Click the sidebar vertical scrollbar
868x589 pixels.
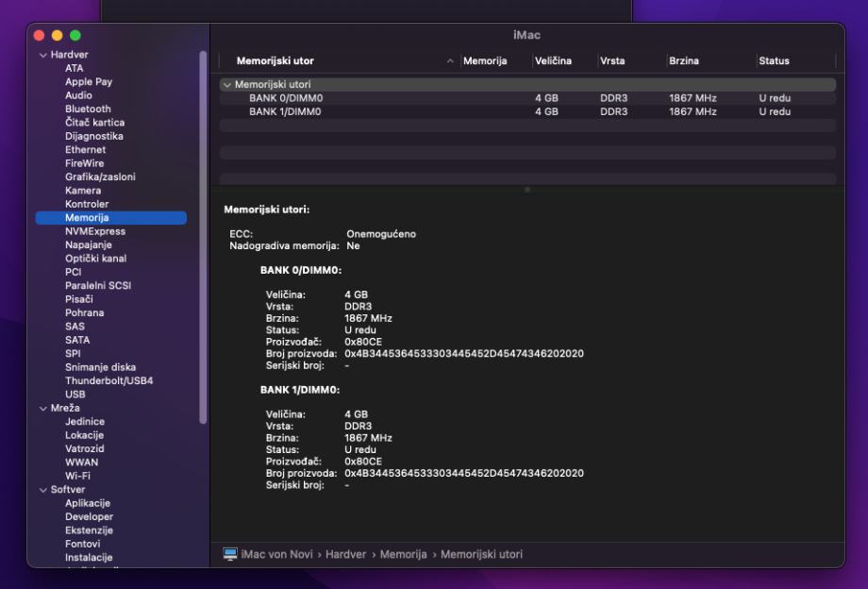coord(203,236)
